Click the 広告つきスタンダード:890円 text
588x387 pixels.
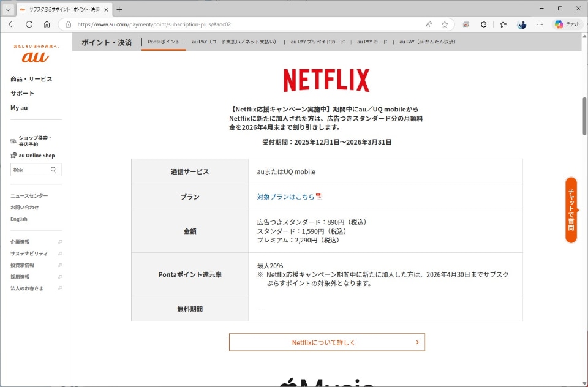point(312,222)
